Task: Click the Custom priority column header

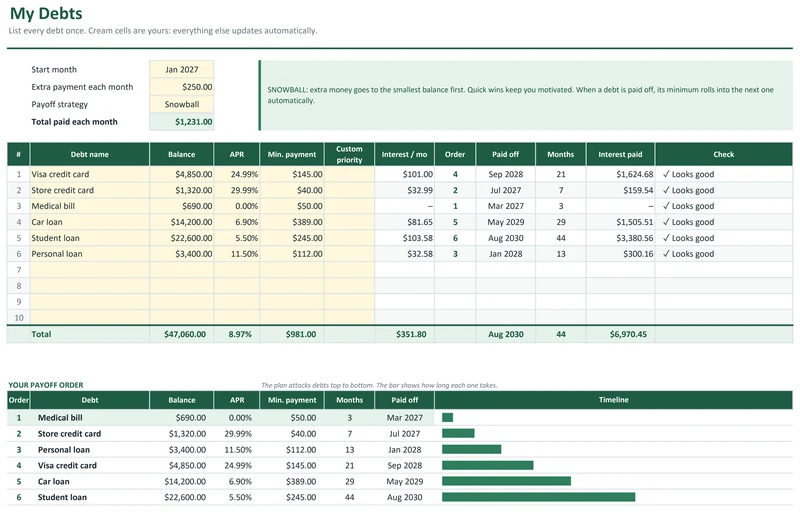Action: (x=349, y=154)
